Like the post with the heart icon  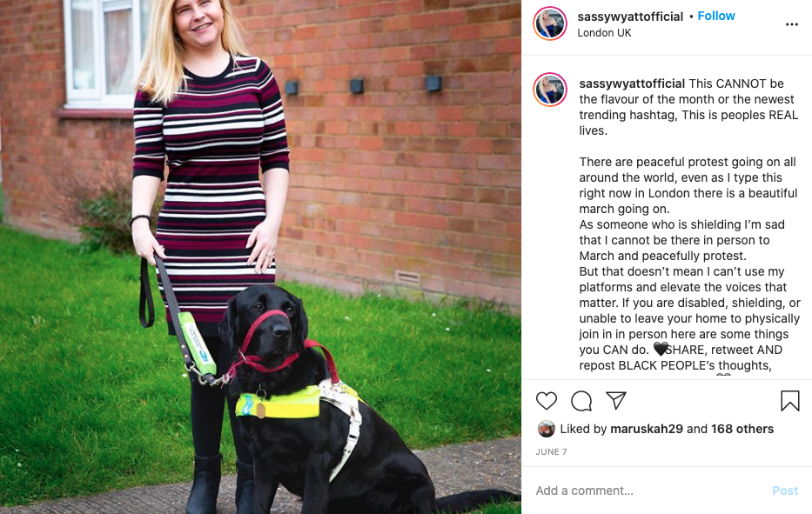click(x=546, y=401)
